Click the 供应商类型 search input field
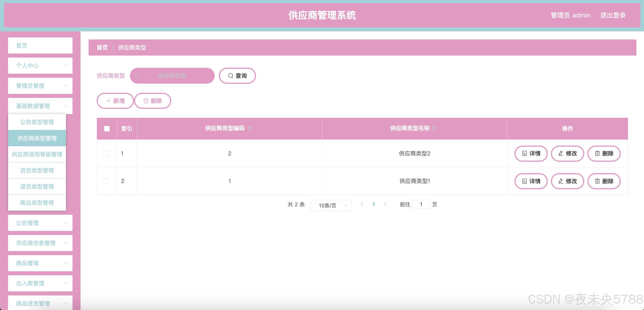 click(x=172, y=75)
